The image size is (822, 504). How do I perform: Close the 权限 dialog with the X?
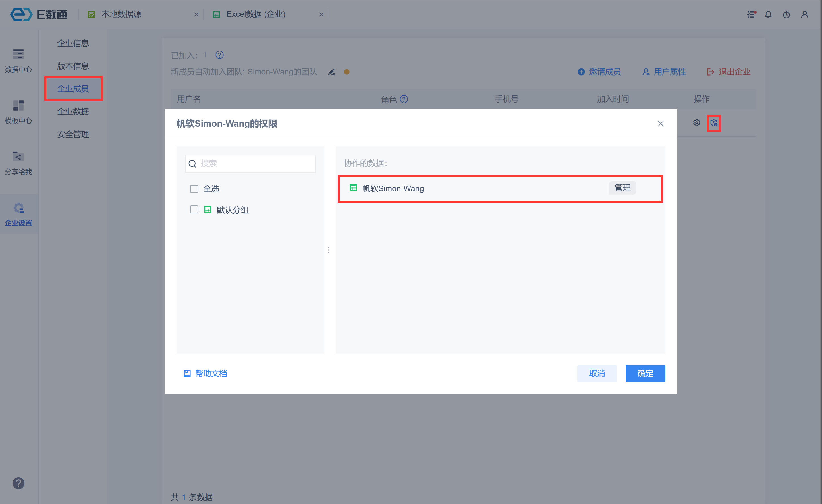(x=660, y=124)
